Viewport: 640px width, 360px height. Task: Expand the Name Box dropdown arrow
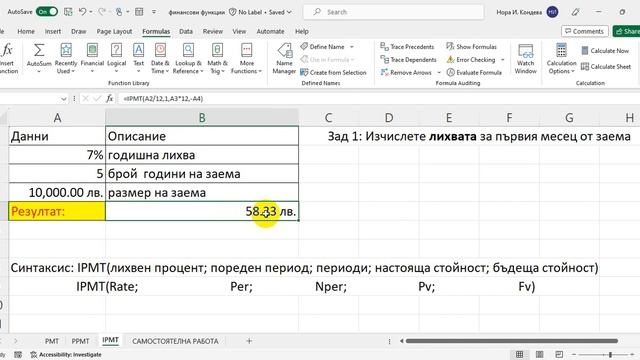(63, 99)
